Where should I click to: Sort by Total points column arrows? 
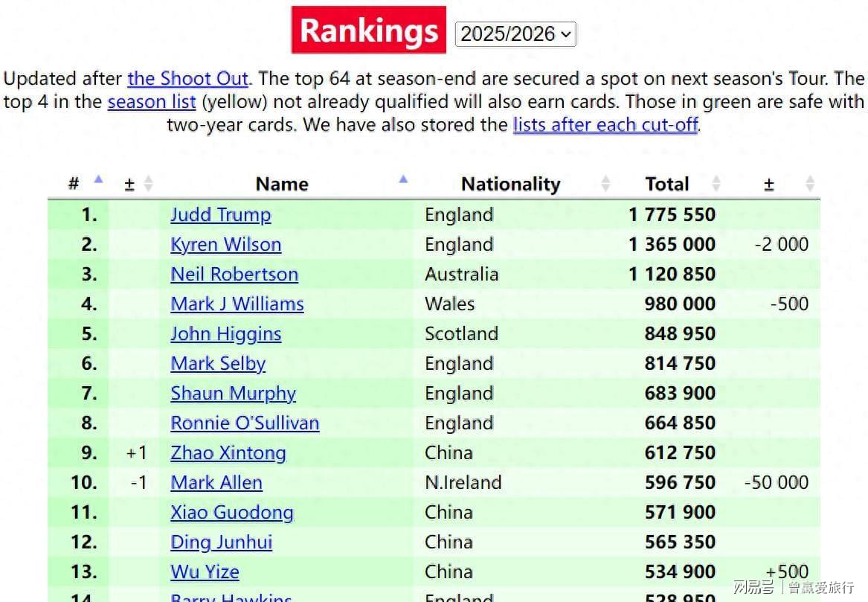716,184
